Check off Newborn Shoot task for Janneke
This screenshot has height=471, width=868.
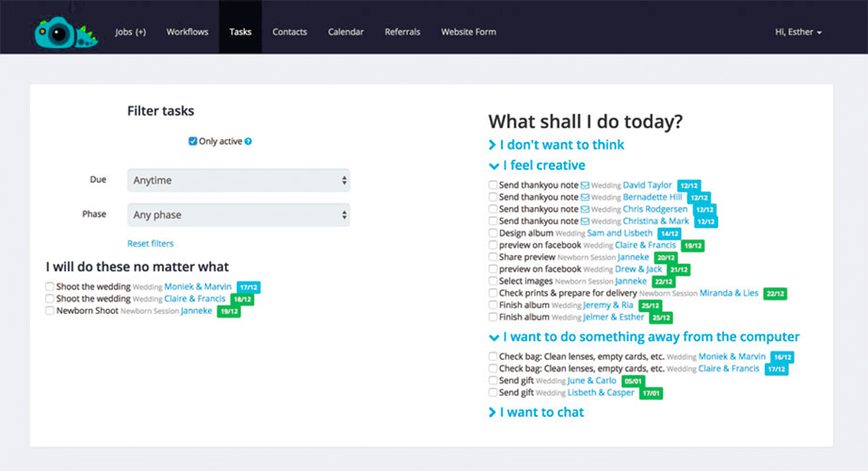pos(50,311)
